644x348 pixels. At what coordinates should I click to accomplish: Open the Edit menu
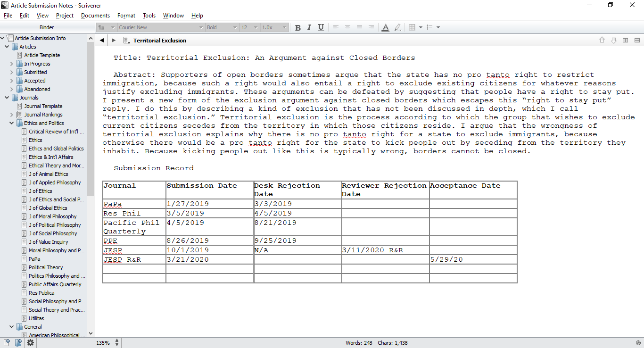point(25,16)
